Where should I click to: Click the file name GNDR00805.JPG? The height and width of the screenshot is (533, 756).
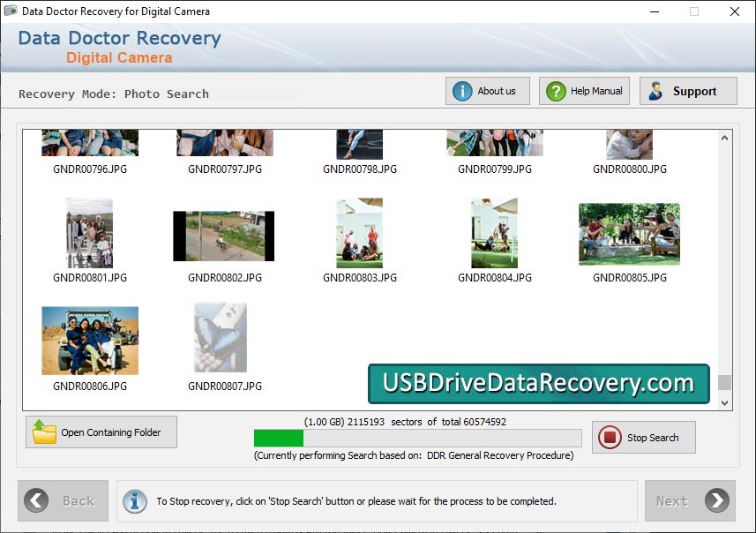(630, 278)
